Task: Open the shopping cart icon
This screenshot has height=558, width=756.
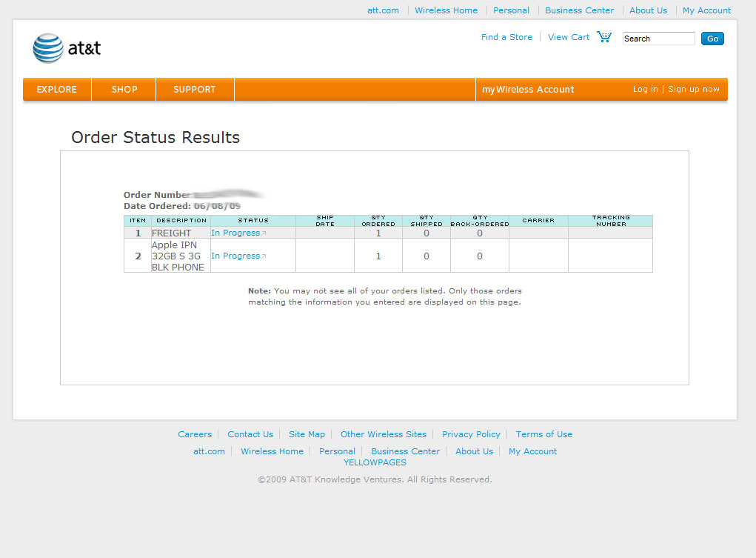Action: point(604,37)
